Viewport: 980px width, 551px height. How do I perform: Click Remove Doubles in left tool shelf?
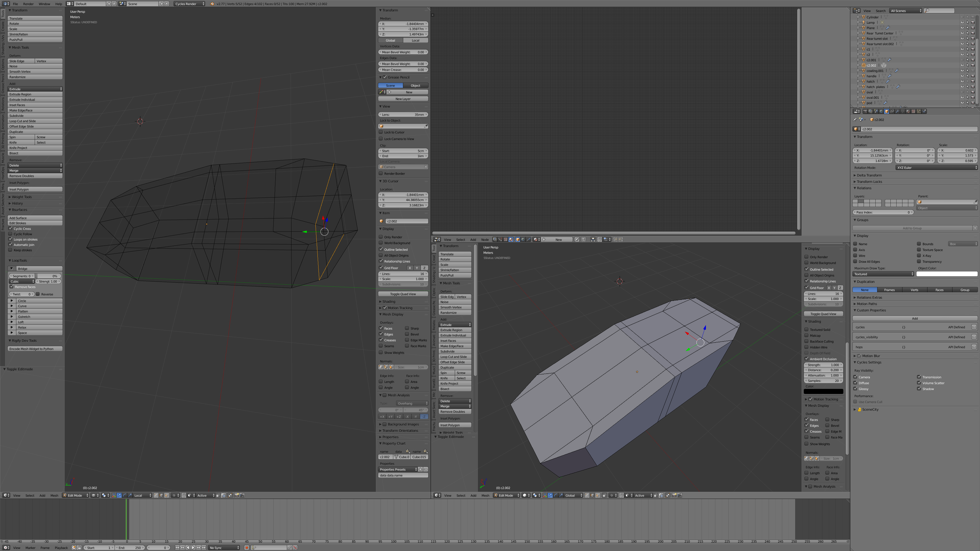pos(35,176)
